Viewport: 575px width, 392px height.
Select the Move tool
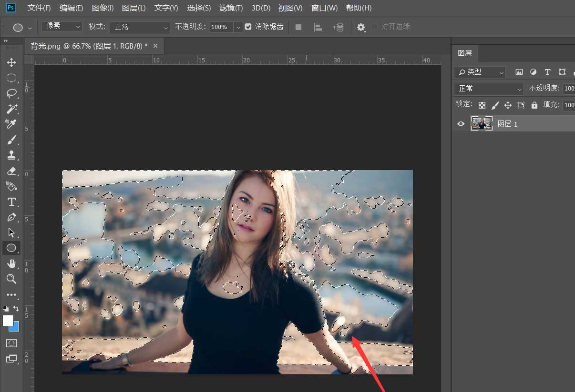[x=12, y=62]
